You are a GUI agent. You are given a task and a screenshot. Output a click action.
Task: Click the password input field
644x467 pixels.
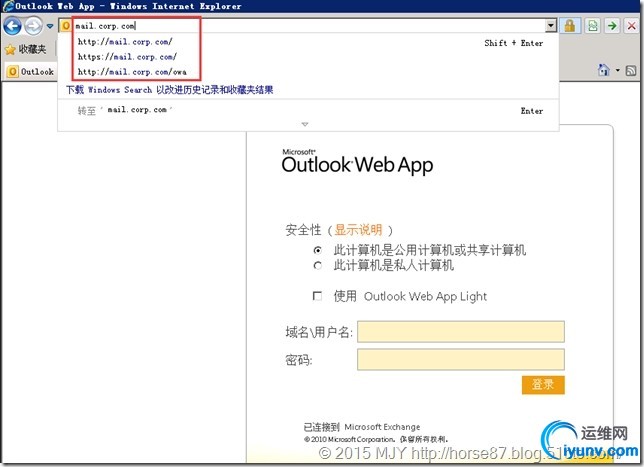point(461,359)
